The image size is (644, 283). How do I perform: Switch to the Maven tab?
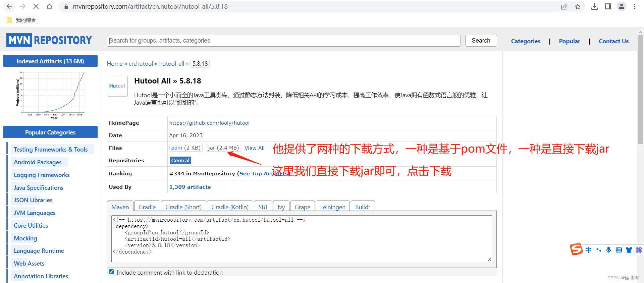(120, 207)
